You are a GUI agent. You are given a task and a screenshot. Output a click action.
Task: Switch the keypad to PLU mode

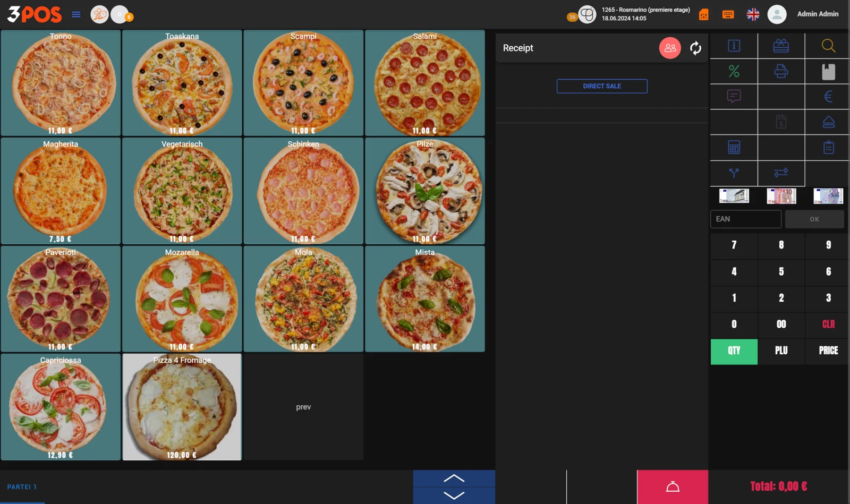[781, 351]
